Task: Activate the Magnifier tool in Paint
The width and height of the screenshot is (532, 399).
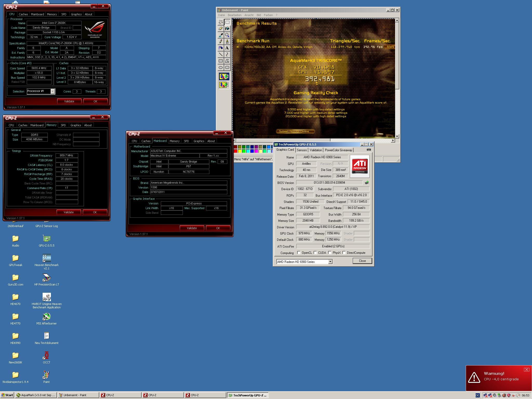Action: tap(227, 35)
